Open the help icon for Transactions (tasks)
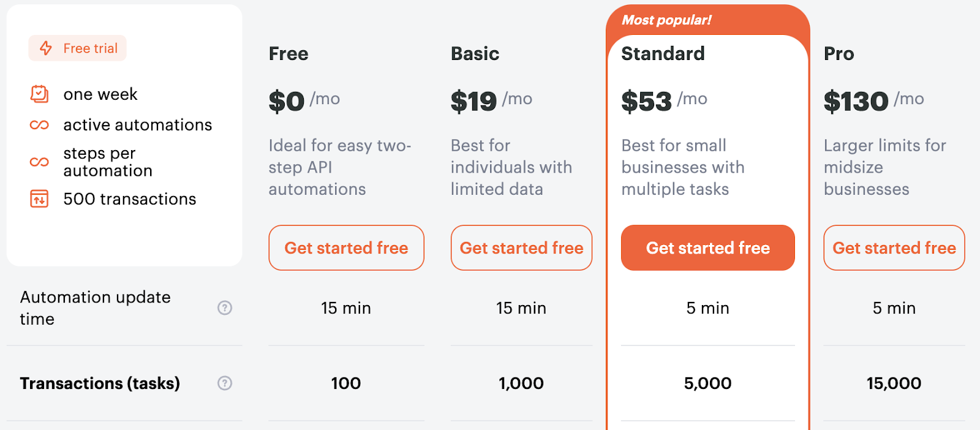Viewport: 980px width, 430px height. coord(225,383)
